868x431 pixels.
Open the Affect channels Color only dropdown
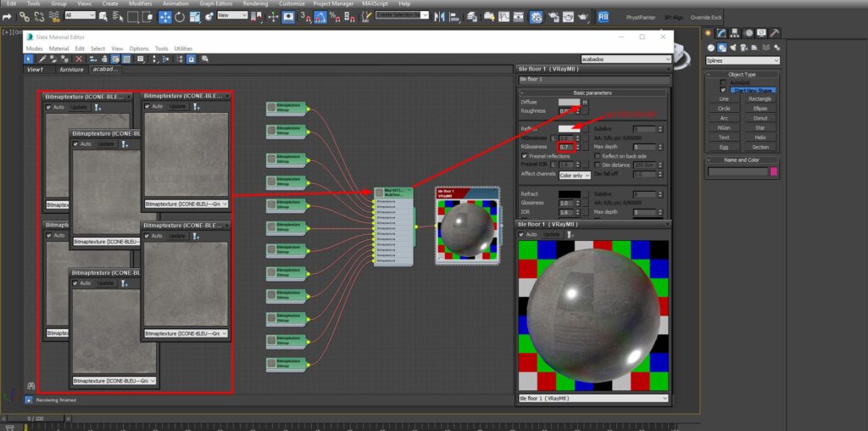coord(575,175)
